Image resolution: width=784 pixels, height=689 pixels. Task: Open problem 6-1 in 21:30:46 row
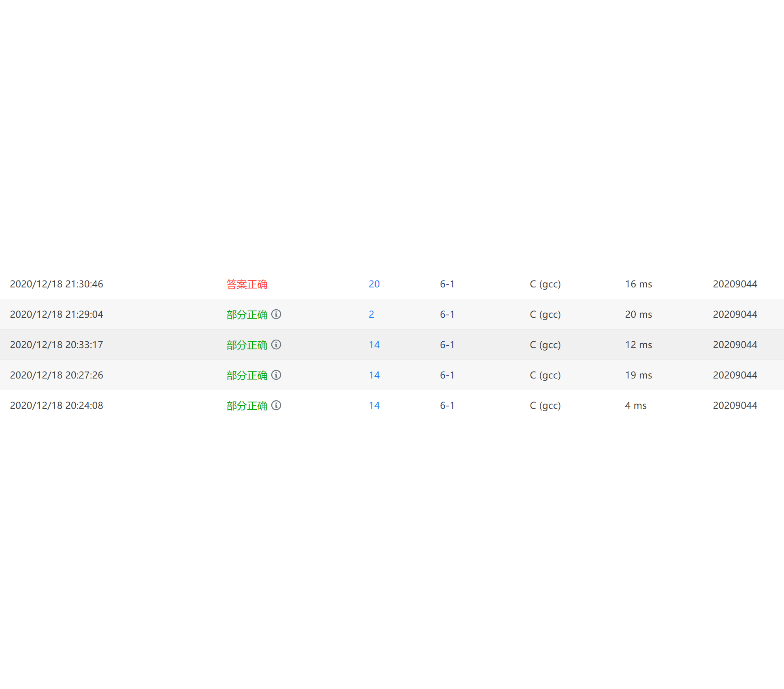[x=447, y=284]
